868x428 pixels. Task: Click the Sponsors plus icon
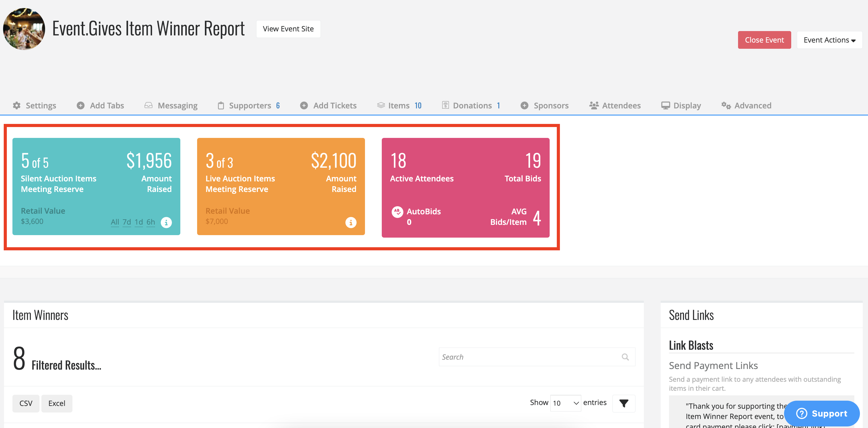click(524, 105)
